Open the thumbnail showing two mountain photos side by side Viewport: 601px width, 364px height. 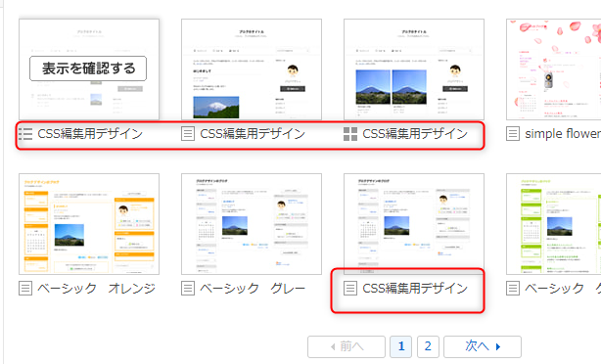[414, 69]
